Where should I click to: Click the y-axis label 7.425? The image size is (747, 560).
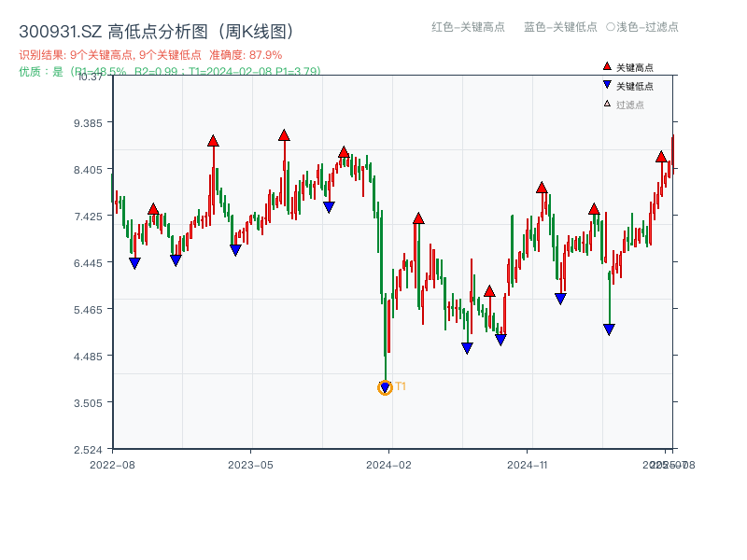click(88, 217)
